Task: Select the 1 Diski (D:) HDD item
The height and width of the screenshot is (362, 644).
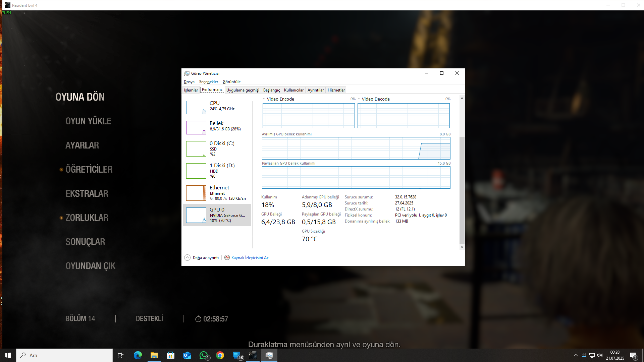Action: [x=217, y=171]
